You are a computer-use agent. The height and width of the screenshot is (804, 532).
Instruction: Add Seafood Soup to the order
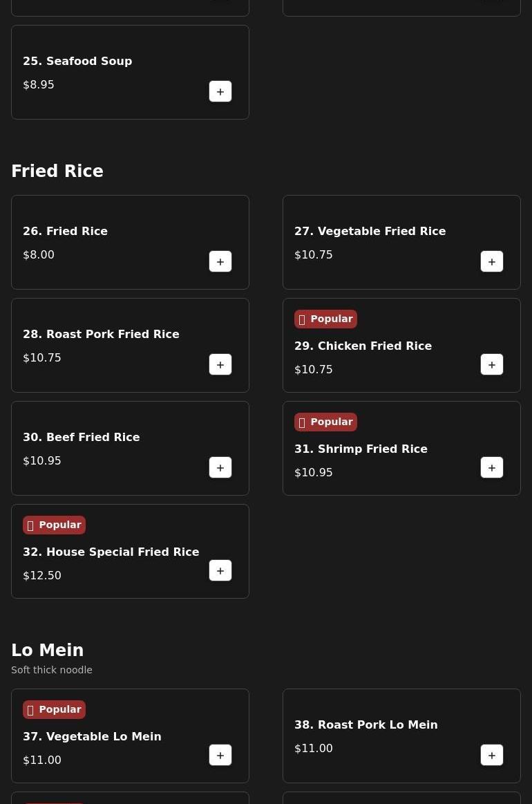point(220,91)
